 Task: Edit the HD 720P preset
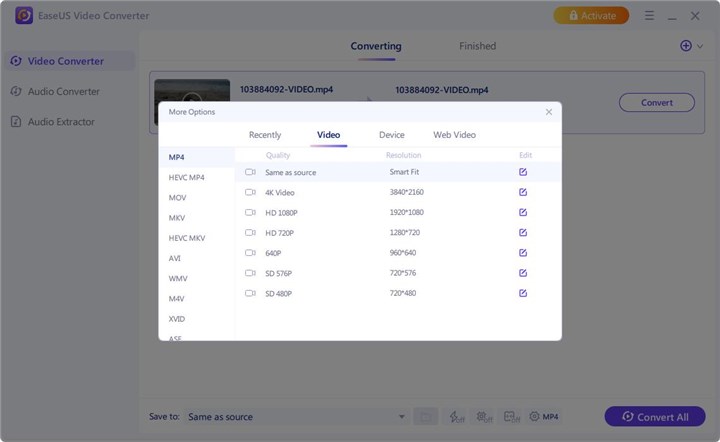(523, 232)
